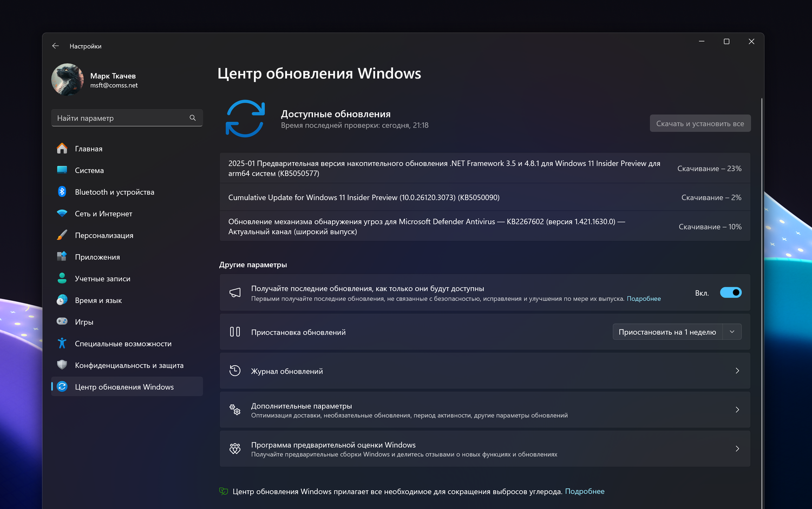Click the search magnifier icon

coord(193,118)
